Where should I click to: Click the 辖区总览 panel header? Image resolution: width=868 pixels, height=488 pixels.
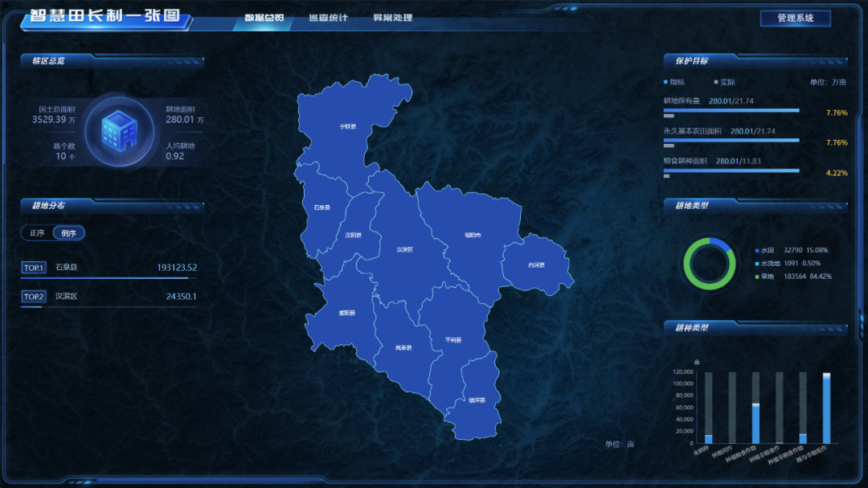112,61
